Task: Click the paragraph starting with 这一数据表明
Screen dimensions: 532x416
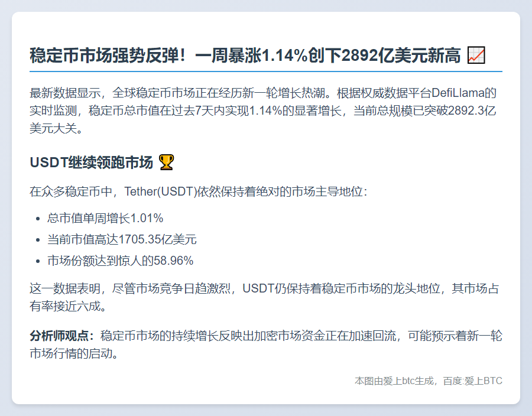Action: [x=265, y=289]
